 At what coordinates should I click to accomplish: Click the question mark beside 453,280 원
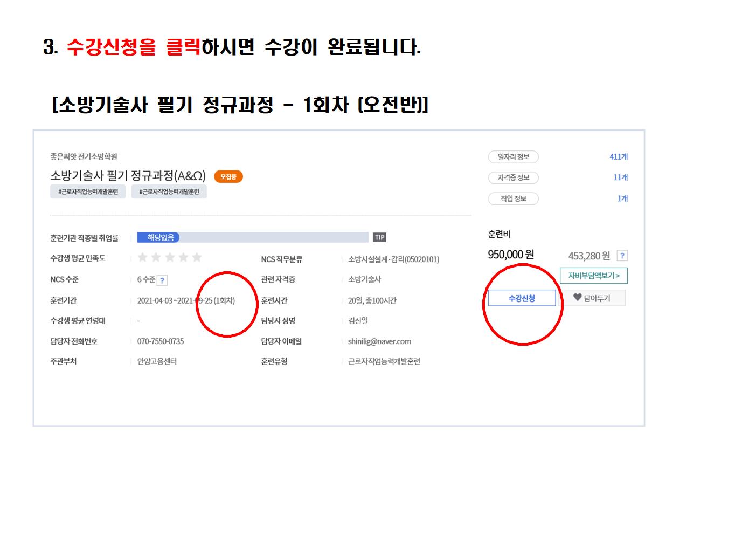coord(622,256)
